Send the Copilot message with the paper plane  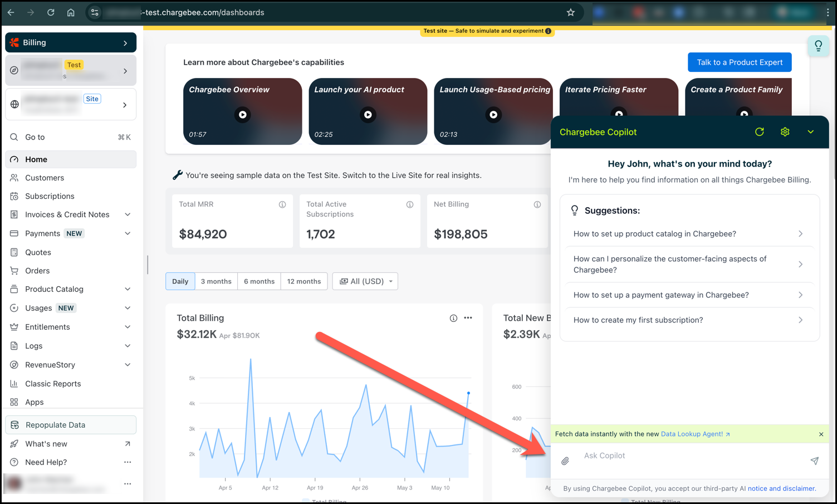[815, 461]
